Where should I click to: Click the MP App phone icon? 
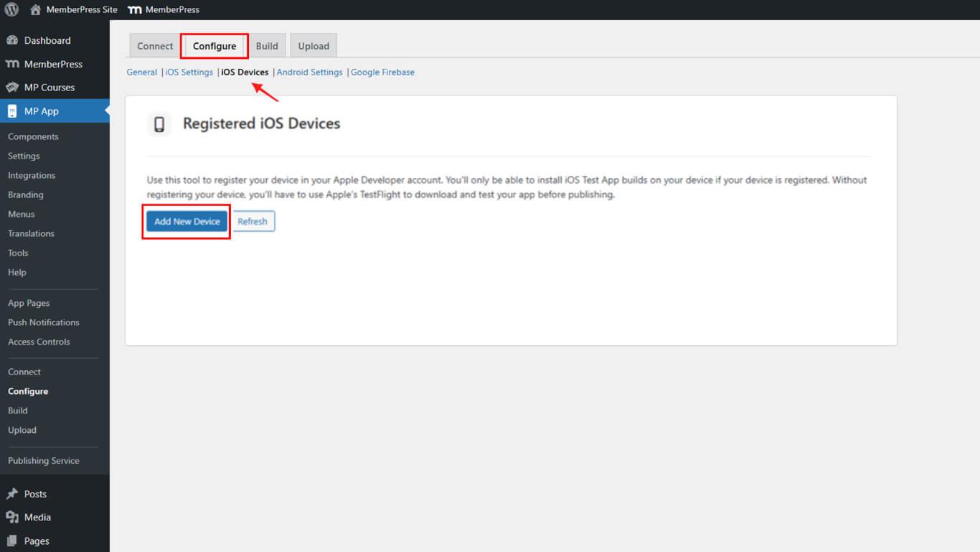point(12,111)
